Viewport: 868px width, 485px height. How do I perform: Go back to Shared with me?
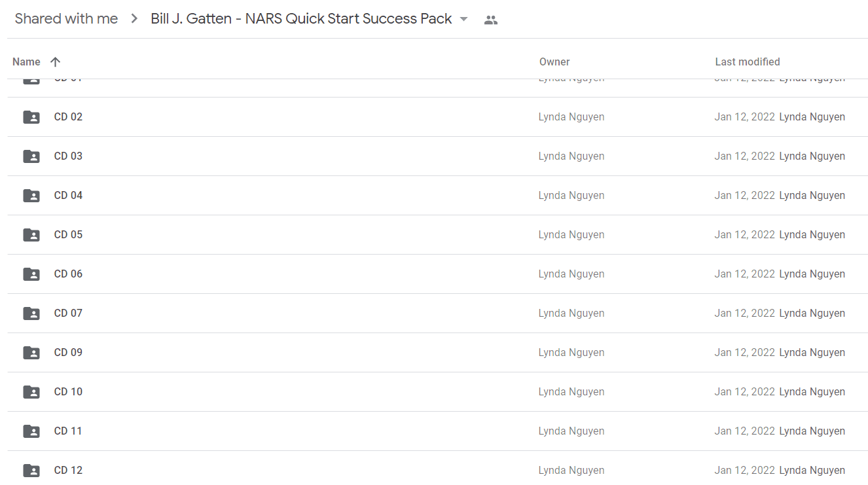pos(66,19)
